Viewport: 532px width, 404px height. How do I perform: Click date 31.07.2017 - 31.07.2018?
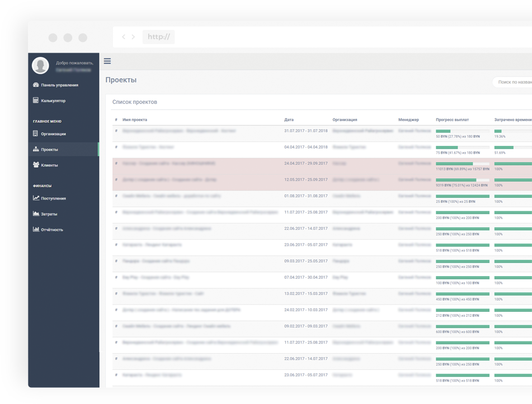[x=306, y=131]
